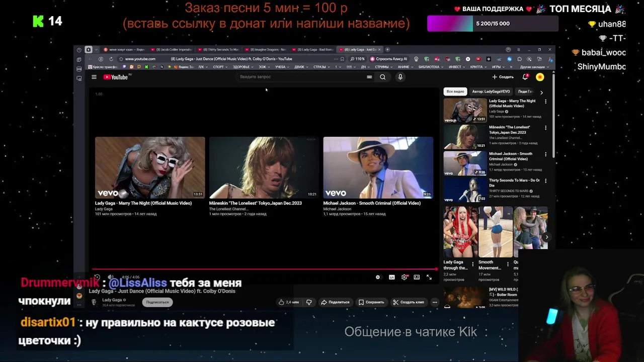Click the Спросить Алису AI button
The image size is (644, 362).
tap(389, 59)
